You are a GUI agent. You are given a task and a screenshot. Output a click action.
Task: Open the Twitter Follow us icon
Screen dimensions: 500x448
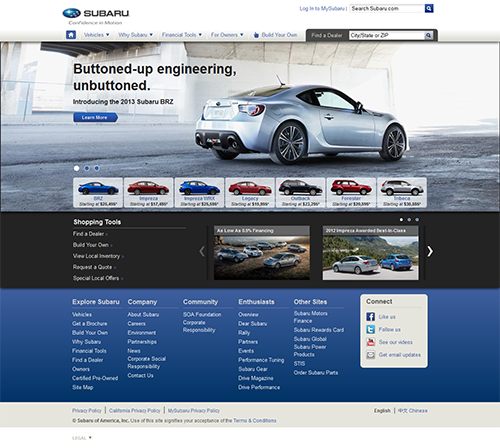[371, 329]
